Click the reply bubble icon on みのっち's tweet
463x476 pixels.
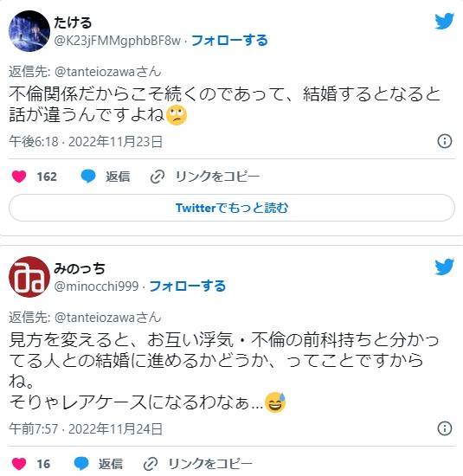pyautogui.click(x=81, y=464)
